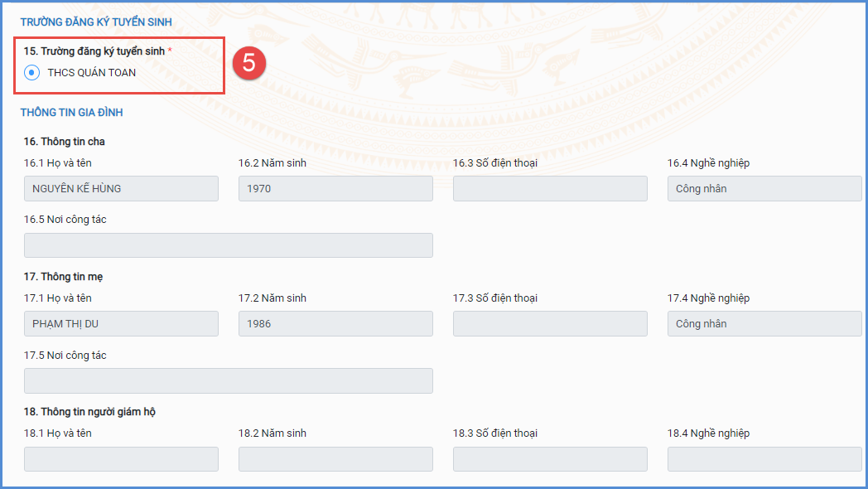Focus the father's workplace field 16.5

tap(229, 245)
